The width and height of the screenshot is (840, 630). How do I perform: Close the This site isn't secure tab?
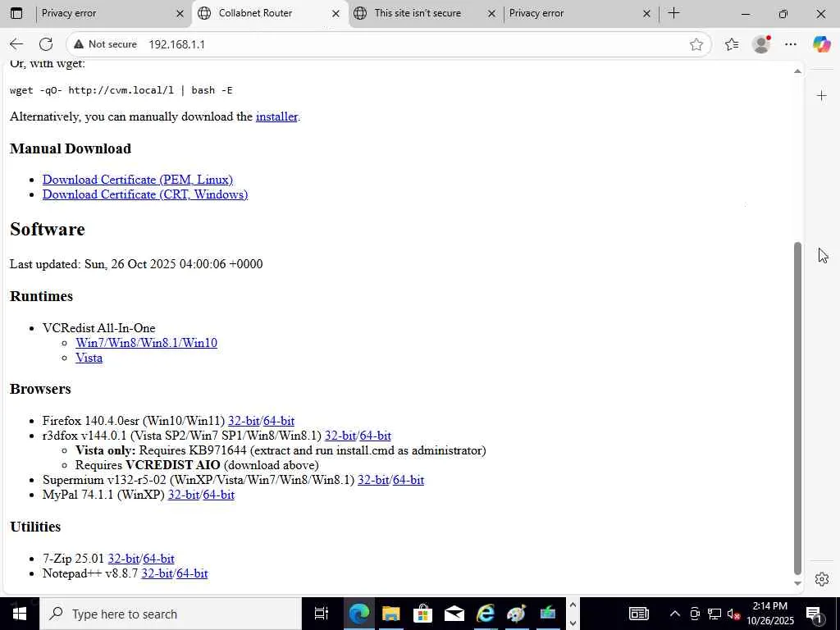(x=491, y=13)
